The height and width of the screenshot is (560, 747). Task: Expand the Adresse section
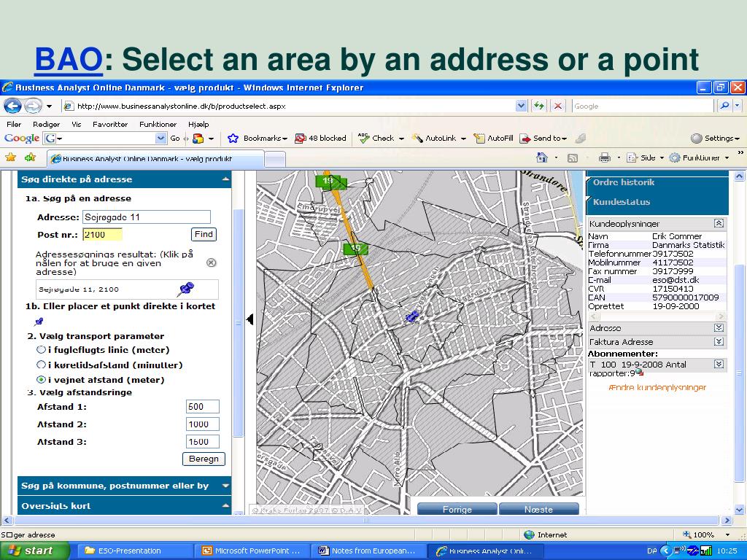click(719, 327)
